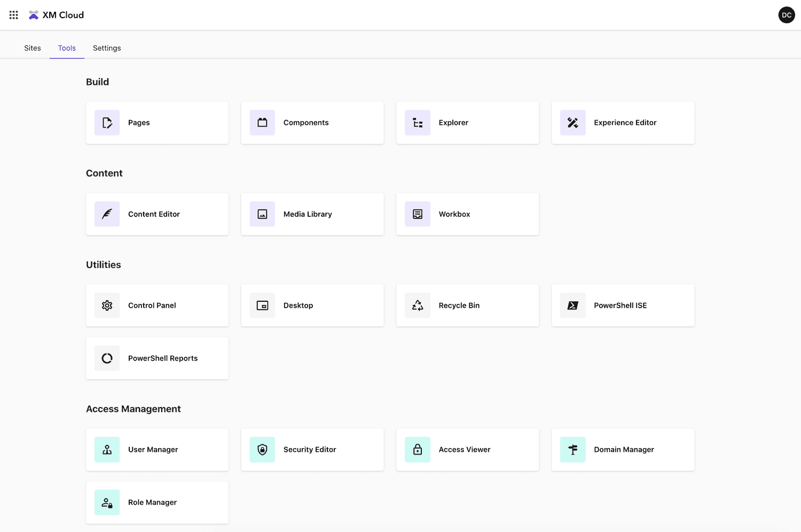
Task: Click the Media Library image icon
Action: tap(262, 214)
